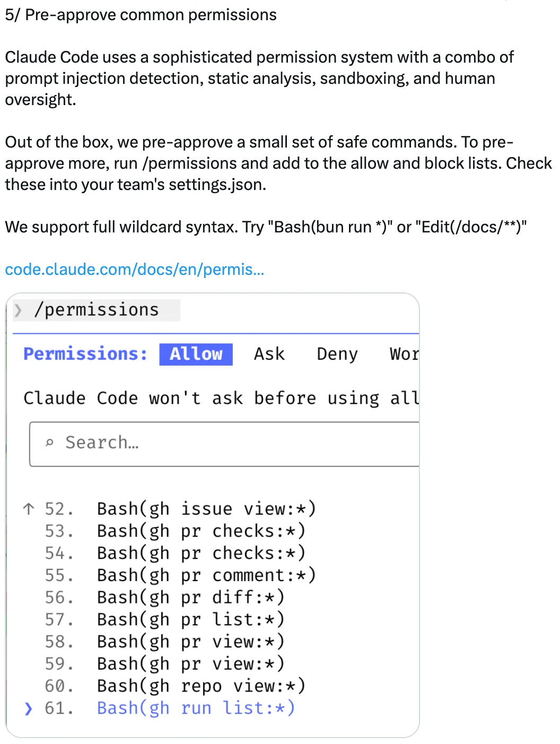Click the terminal prompt chevron before /permissions
This screenshot has height=744, width=560.
pos(19,310)
